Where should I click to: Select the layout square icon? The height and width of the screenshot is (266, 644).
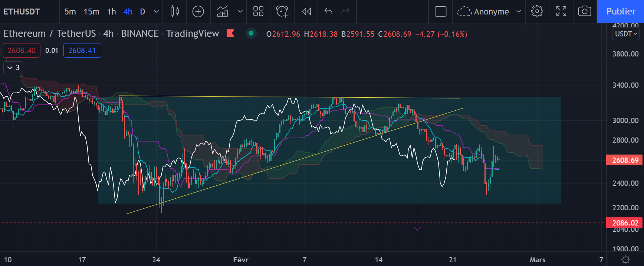(440, 12)
